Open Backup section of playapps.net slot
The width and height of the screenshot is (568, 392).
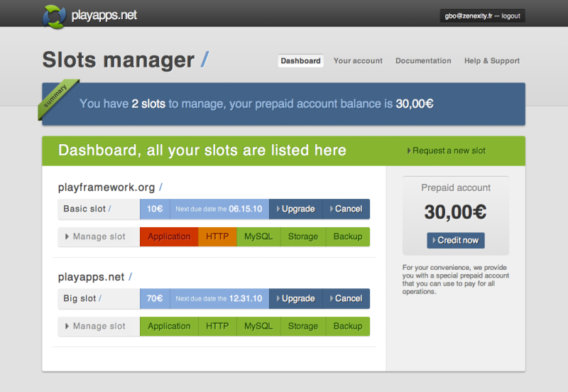pos(348,326)
